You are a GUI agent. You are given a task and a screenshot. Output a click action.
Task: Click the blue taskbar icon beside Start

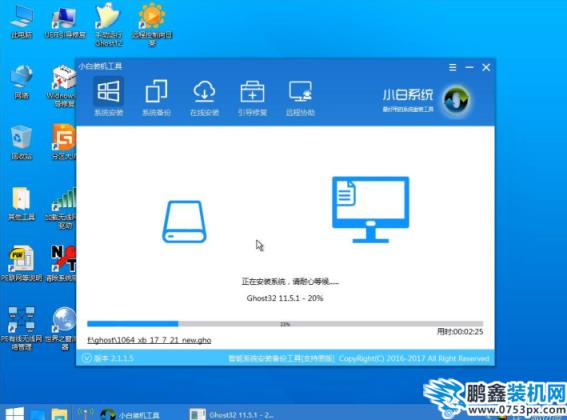point(37,415)
